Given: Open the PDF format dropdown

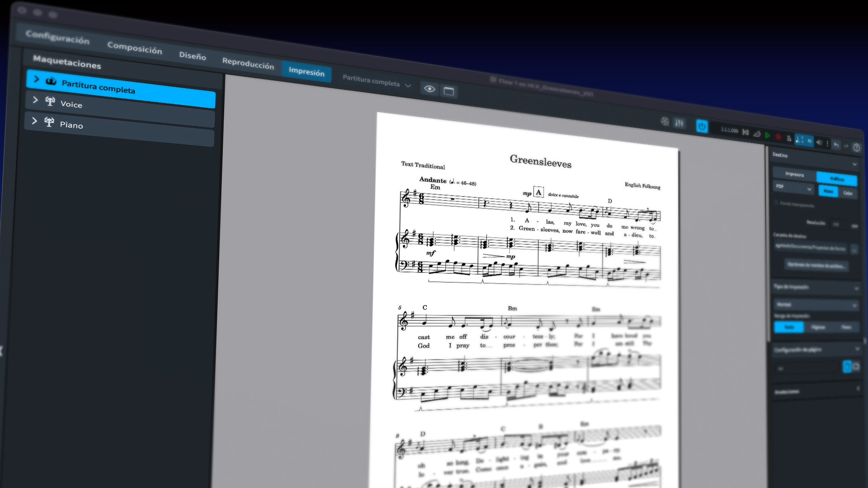Looking at the screenshot, I should [x=794, y=188].
